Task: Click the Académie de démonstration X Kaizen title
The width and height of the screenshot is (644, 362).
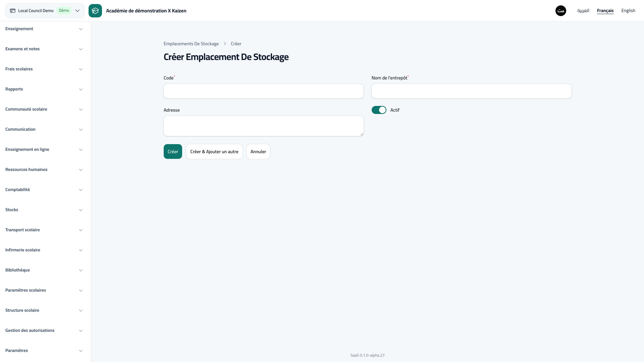Action: click(146, 11)
